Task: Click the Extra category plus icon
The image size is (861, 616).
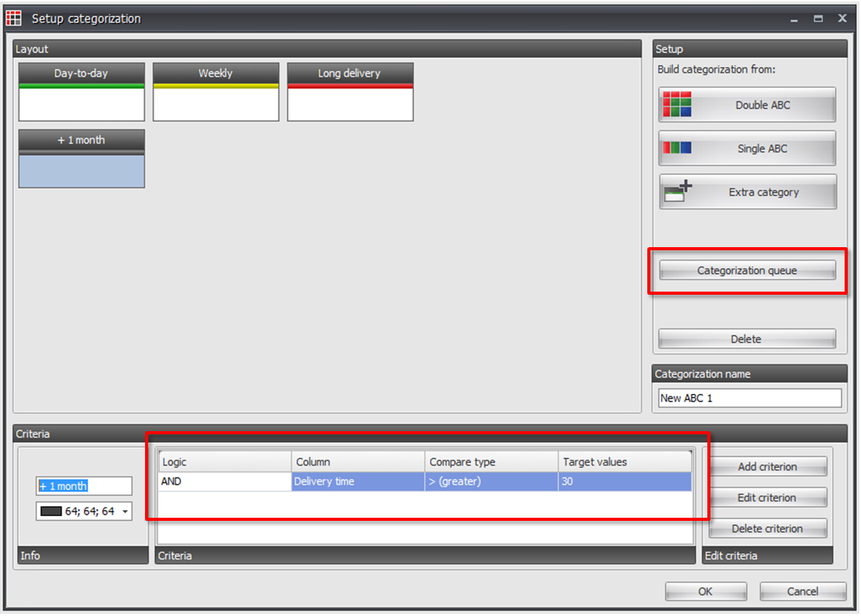Action: tap(678, 191)
